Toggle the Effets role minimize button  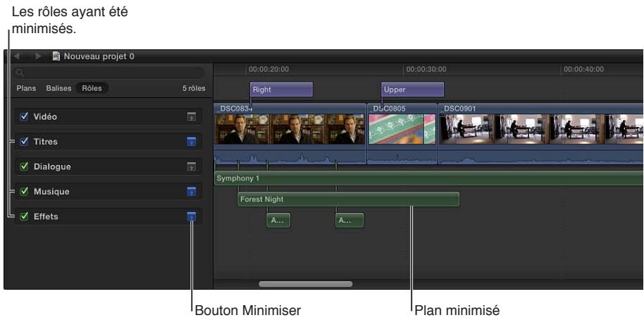tap(192, 216)
